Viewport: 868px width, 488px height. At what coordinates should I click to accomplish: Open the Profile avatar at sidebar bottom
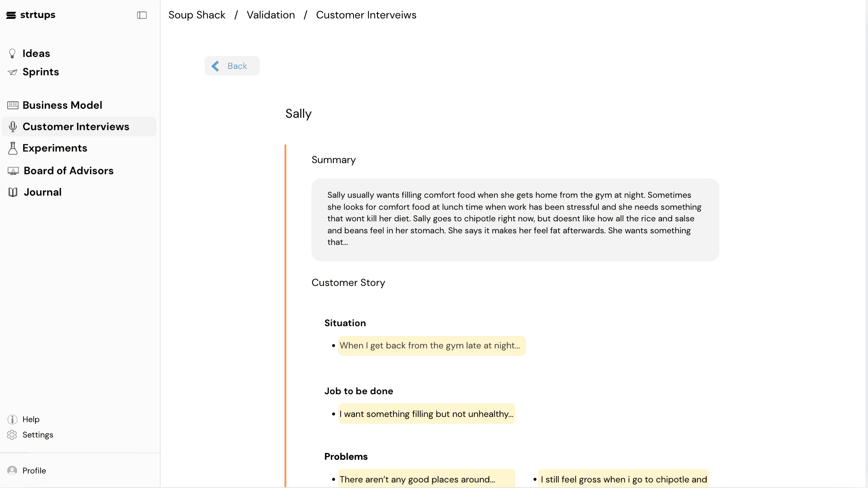coord(13,470)
